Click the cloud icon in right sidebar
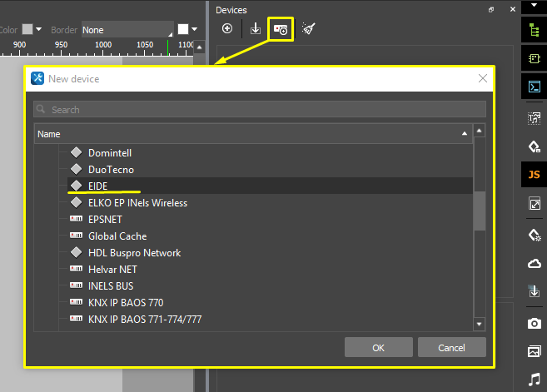Image resolution: width=547 pixels, height=392 pixels. click(534, 263)
